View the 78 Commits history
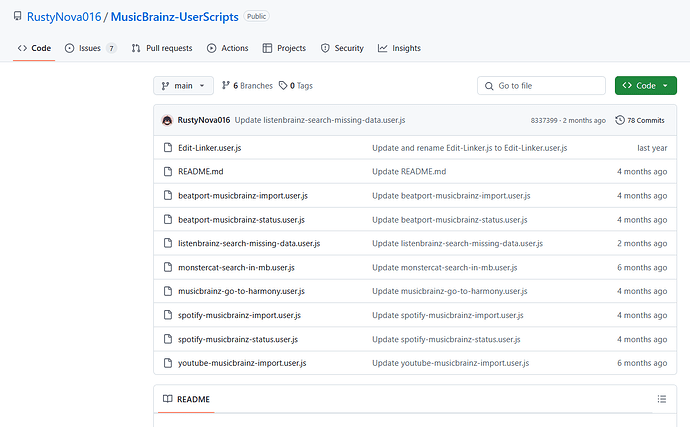The width and height of the screenshot is (690, 427). 640,120
